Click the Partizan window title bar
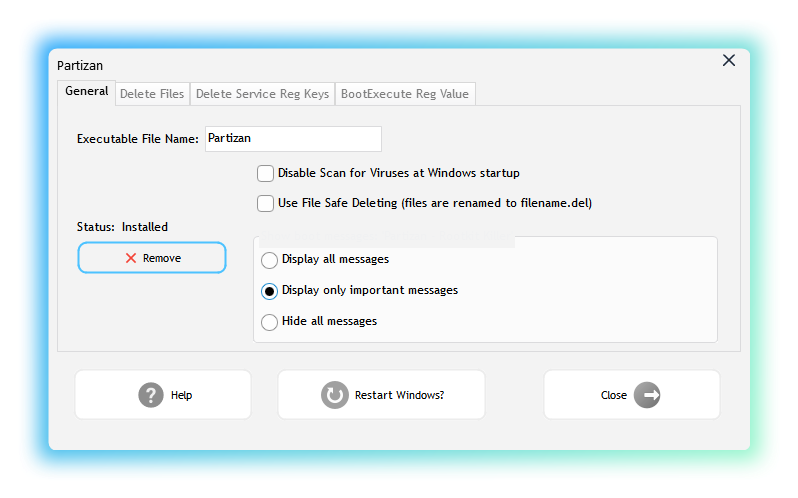The image size is (798, 498). click(380, 65)
